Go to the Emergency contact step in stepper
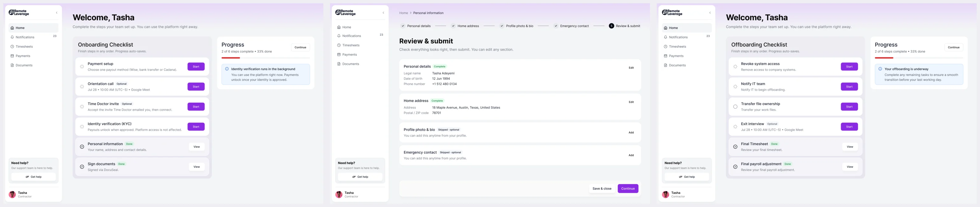The height and width of the screenshot is (207, 980). [571, 26]
